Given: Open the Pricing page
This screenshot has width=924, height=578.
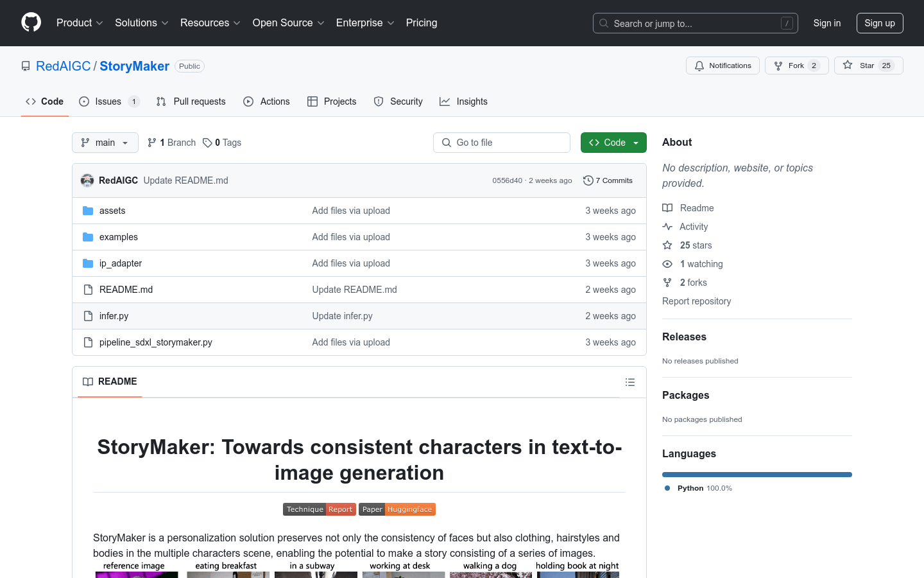Looking at the screenshot, I should click(422, 22).
